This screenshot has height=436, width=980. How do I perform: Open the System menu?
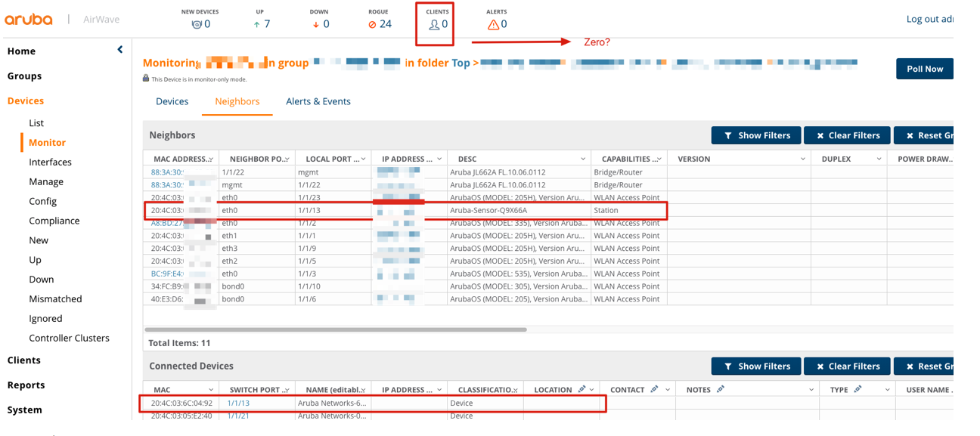pyautogui.click(x=25, y=410)
